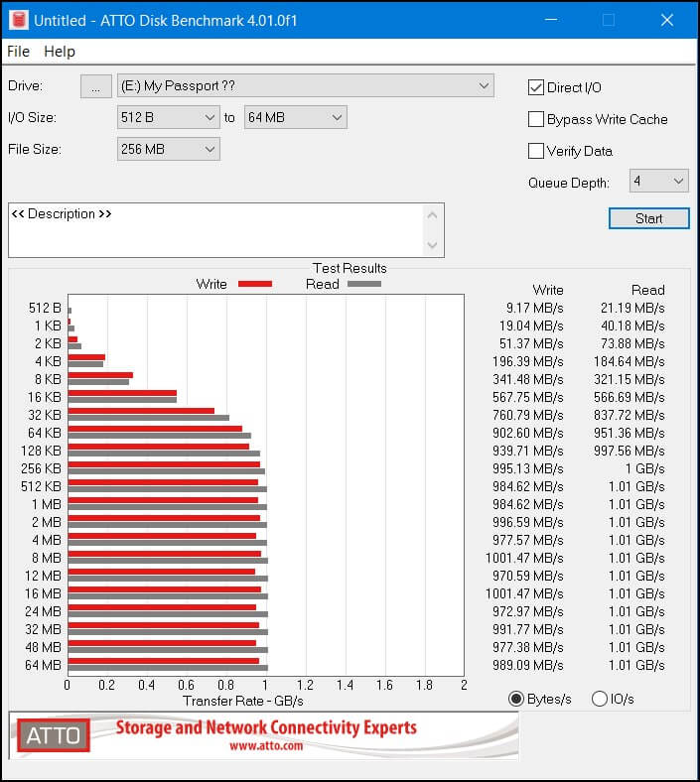Click the 64 MB chart row label

pyautogui.click(x=44, y=665)
